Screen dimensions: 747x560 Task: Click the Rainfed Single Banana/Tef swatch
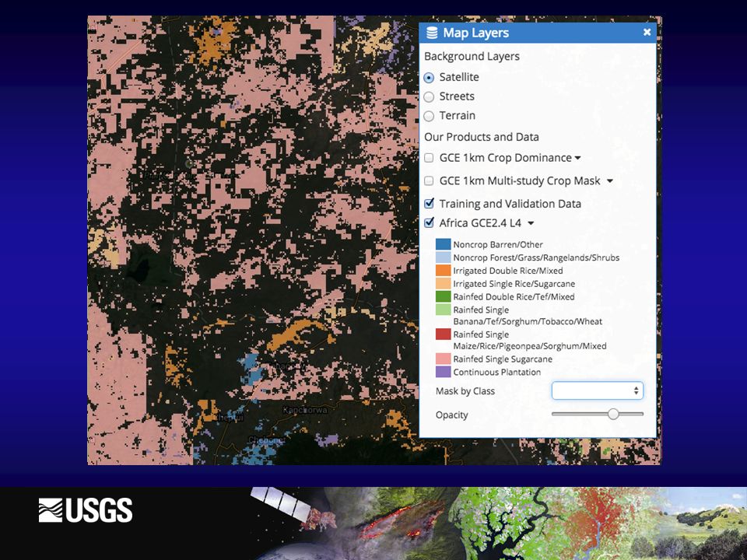pos(443,310)
